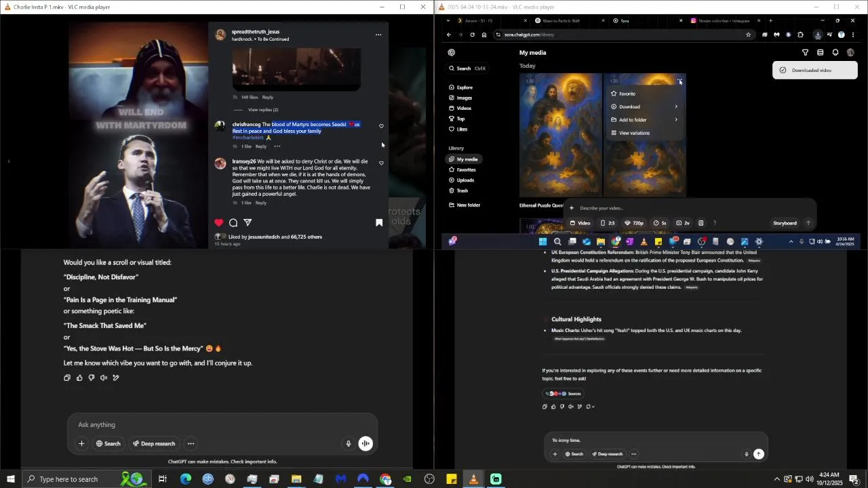Share the Instagram post via paper plane icon
Screen dimensions: 868x488
tap(248, 222)
